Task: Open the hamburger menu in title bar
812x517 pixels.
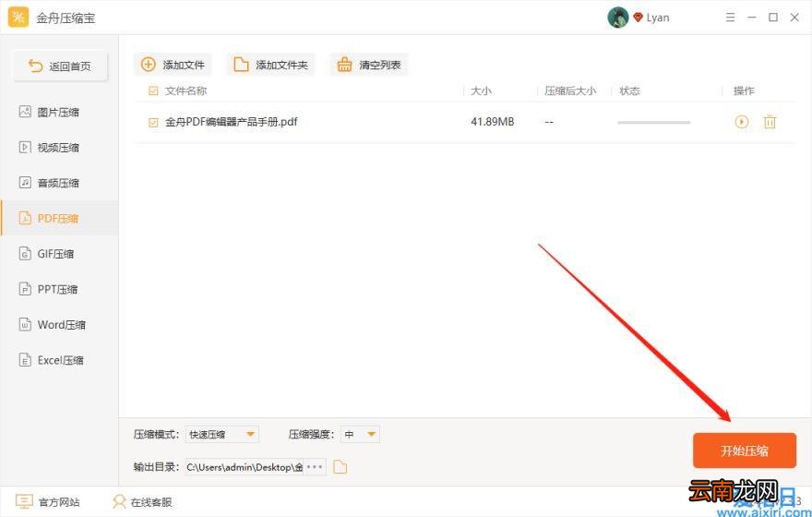Action: coord(730,18)
